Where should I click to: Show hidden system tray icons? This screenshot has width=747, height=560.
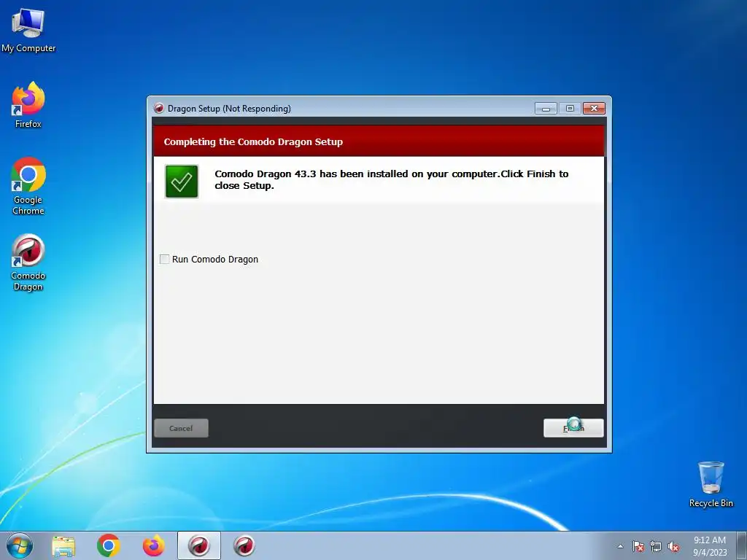tap(620, 546)
